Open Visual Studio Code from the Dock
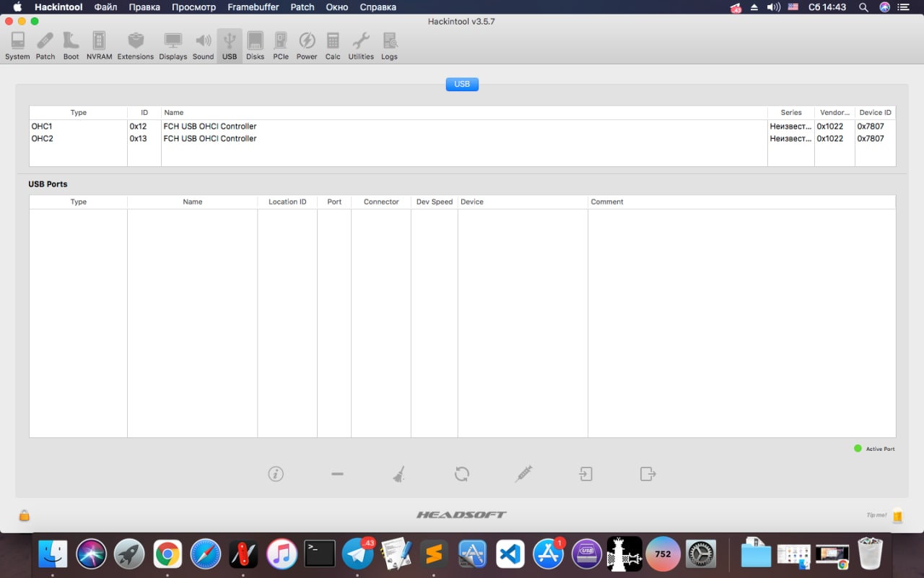924x578 pixels. pyautogui.click(x=510, y=554)
